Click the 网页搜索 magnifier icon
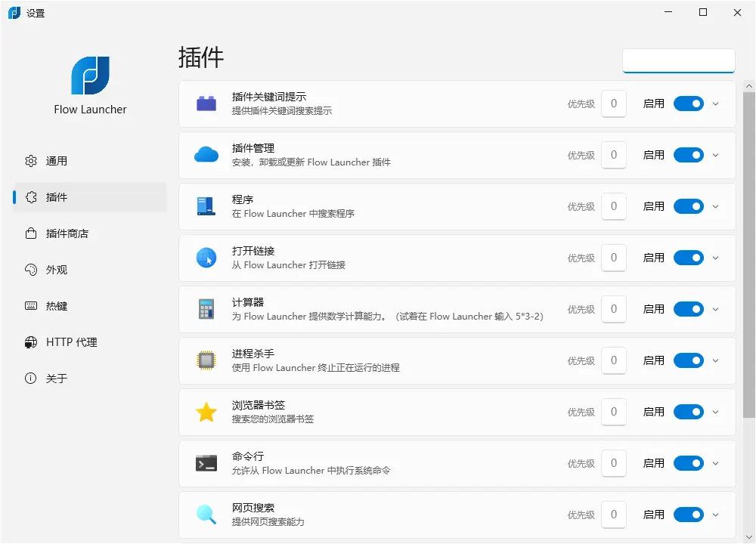This screenshot has height=544, width=756. 206,515
